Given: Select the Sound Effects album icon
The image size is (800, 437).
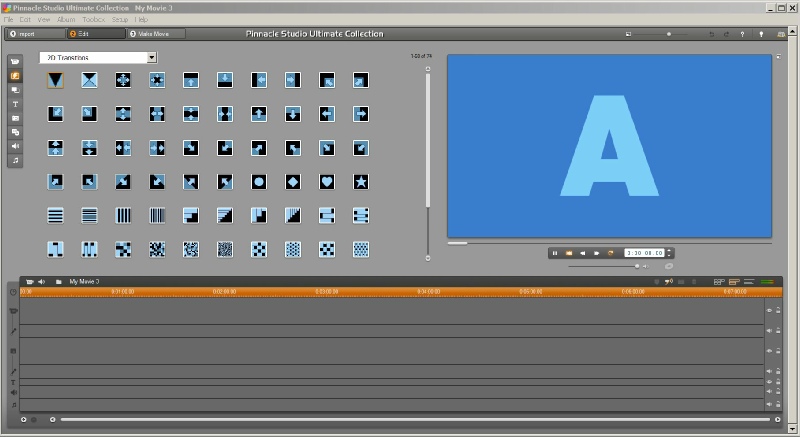Looking at the screenshot, I should point(15,146).
